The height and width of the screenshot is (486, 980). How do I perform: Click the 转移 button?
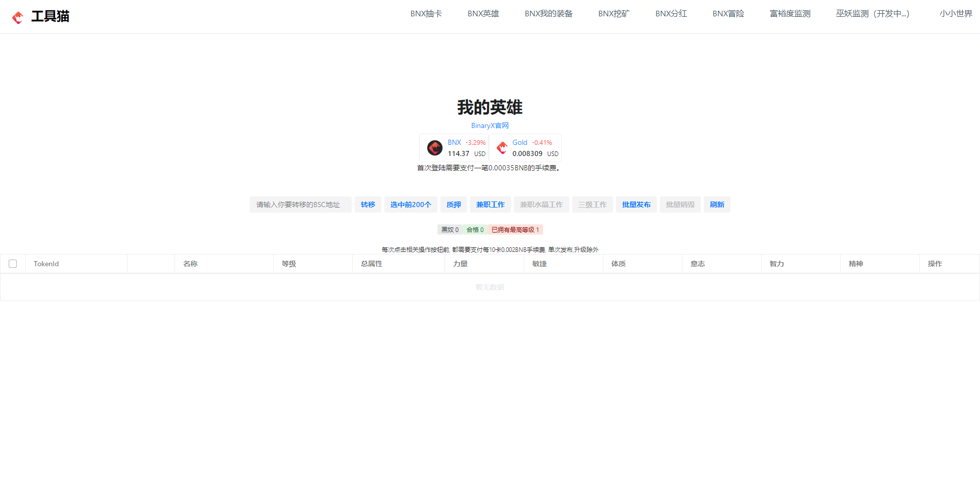pos(368,204)
